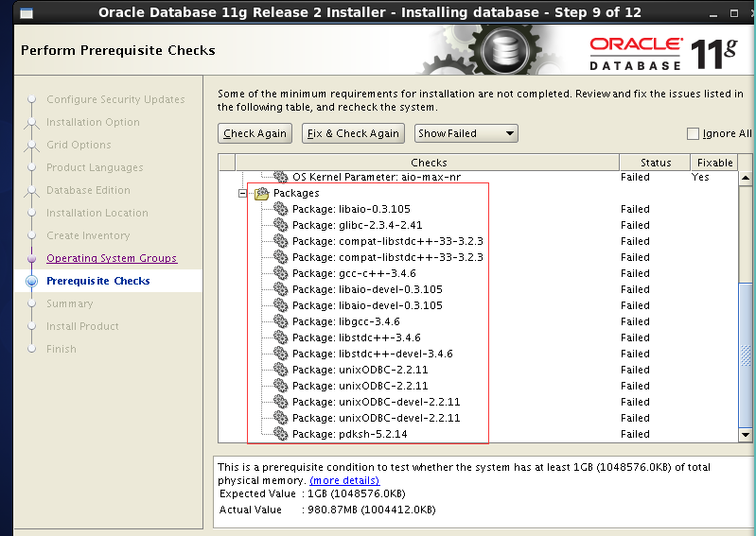
Task: Click the Product Languages step
Action: point(95,167)
